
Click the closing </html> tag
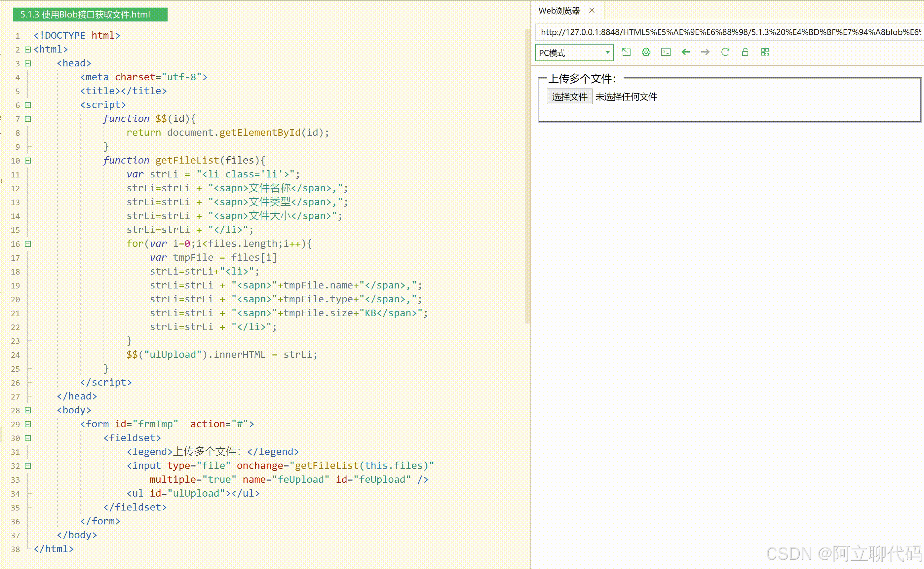54,549
